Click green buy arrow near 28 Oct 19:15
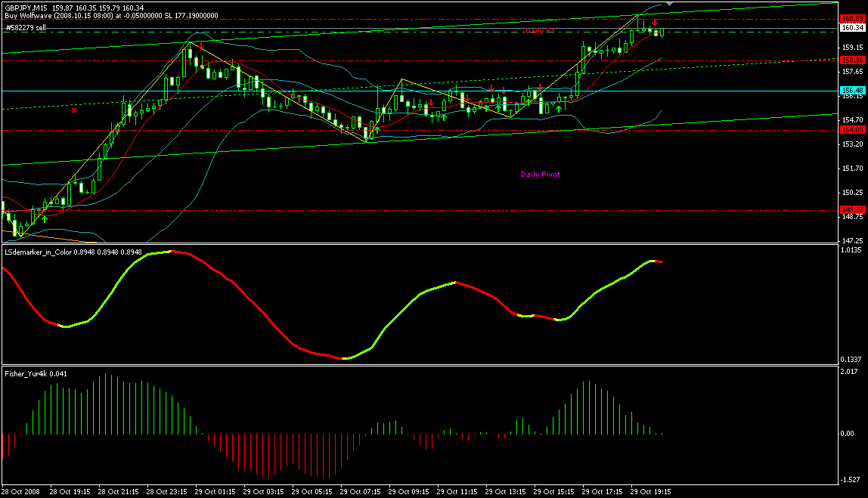This screenshot has width=868, height=498. [45, 218]
